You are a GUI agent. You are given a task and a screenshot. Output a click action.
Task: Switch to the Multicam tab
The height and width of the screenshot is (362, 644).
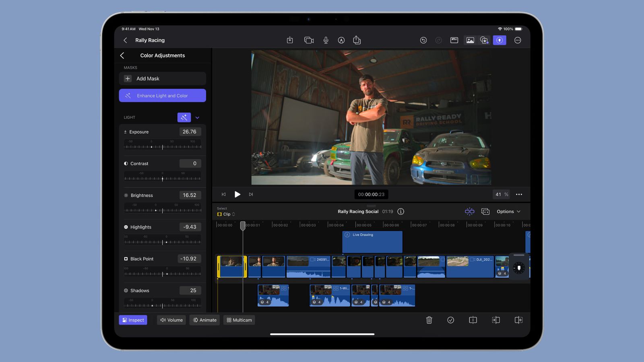click(x=239, y=320)
